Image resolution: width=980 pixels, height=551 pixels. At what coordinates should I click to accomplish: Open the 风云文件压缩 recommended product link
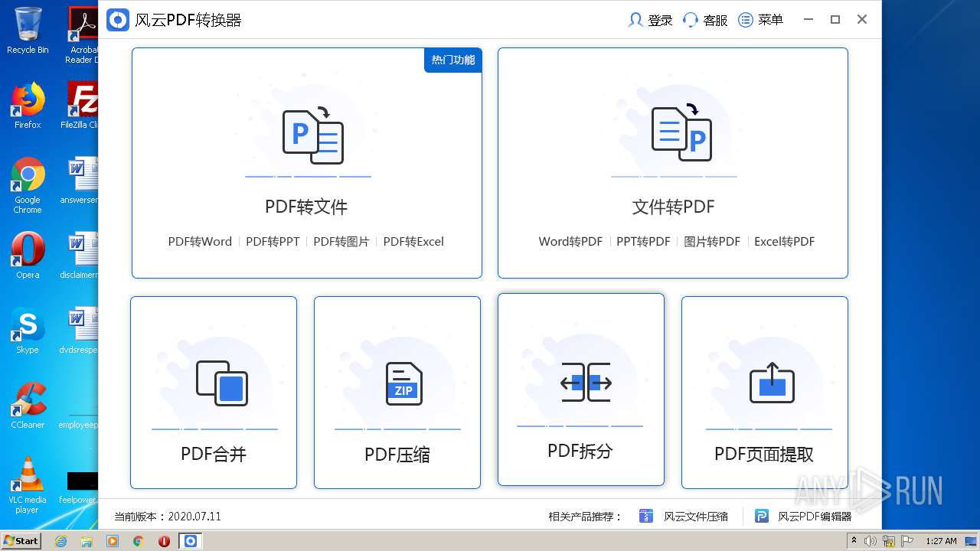[696, 517]
